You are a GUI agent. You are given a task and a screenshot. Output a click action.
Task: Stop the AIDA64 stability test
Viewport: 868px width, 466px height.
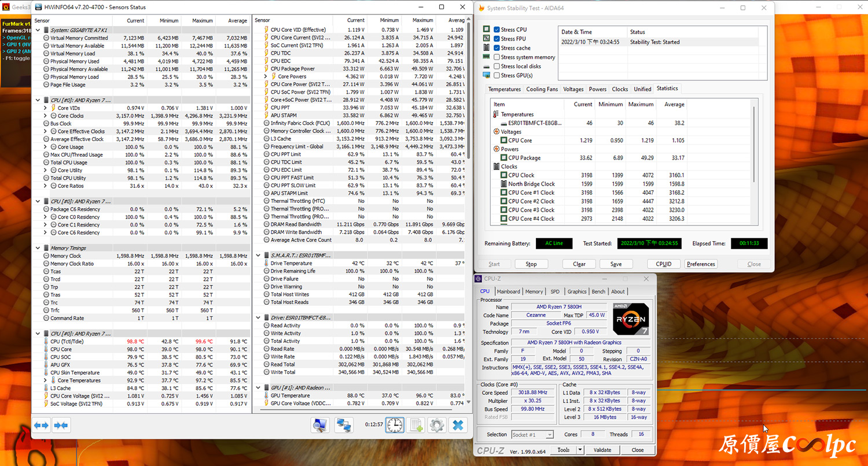point(531,264)
